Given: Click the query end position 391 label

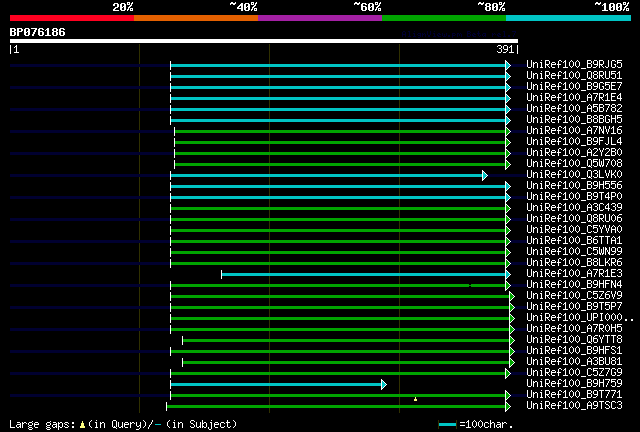Looking at the screenshot, I should click(505, 49).
